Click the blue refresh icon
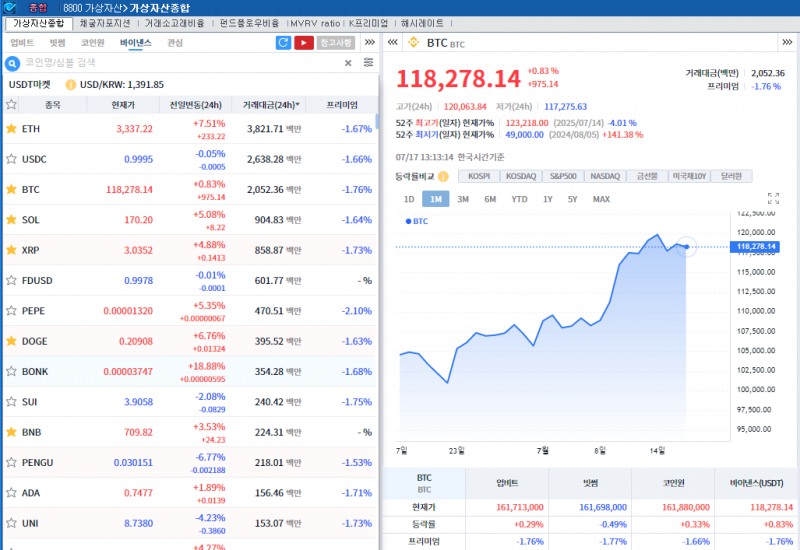This screenshot has height=550, width=800. 283,43
